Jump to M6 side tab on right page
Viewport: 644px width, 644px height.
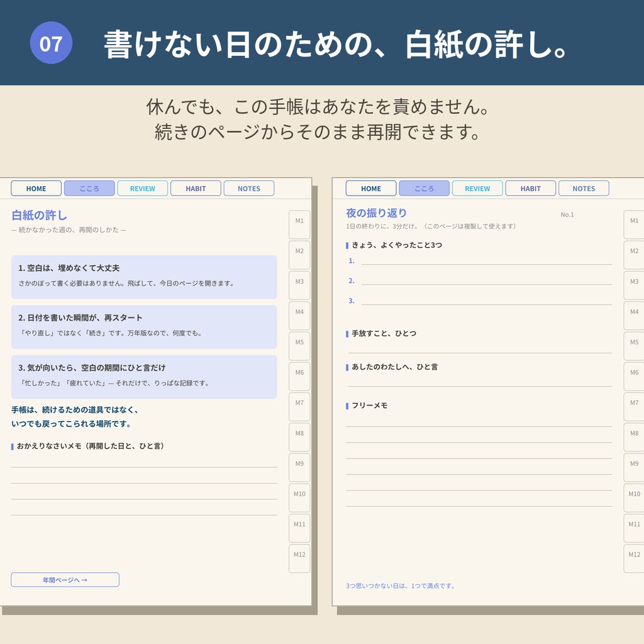[x=634, y=377]
